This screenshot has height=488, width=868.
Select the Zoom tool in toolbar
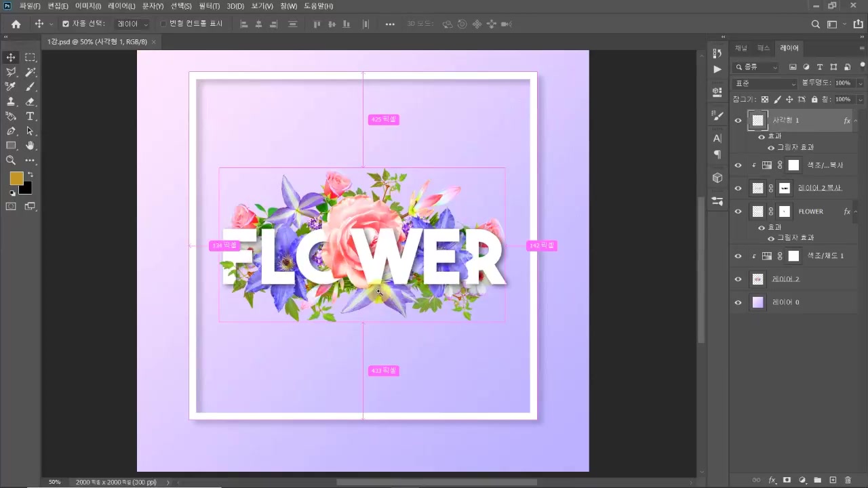tap(11, 161)
